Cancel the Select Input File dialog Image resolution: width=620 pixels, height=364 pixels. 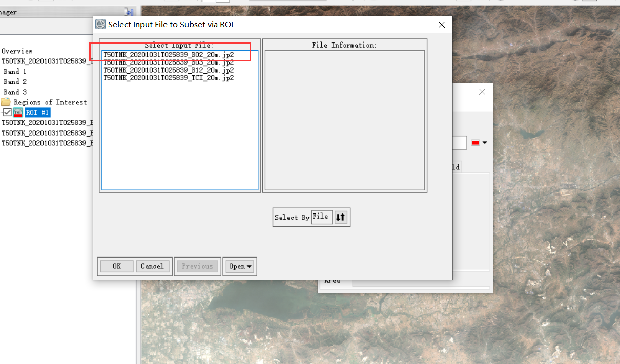(x=152, y=266)
